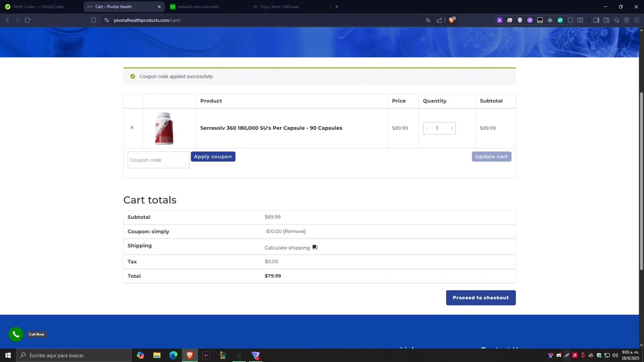The width and height of the screenshot is (644, 362).
Task: Reload the cart page
Action: 27,20
